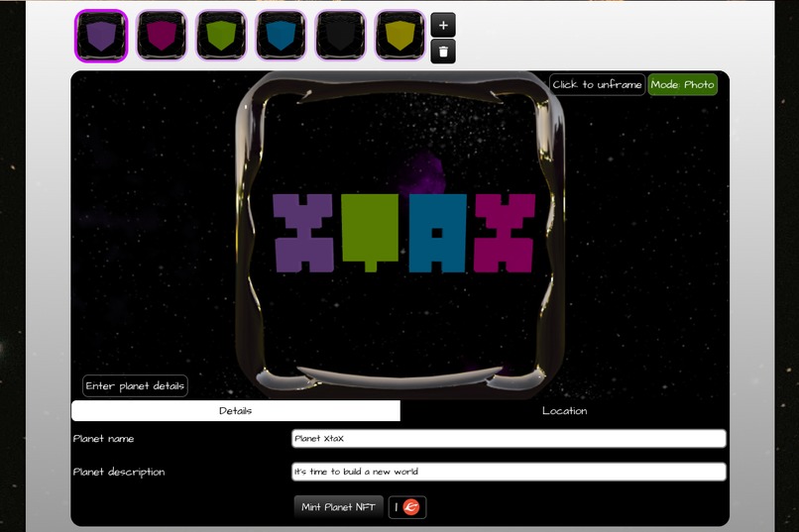Select the magenta block swatch
The width and height of the screenshot is (799, 532).
click(162, 36)
